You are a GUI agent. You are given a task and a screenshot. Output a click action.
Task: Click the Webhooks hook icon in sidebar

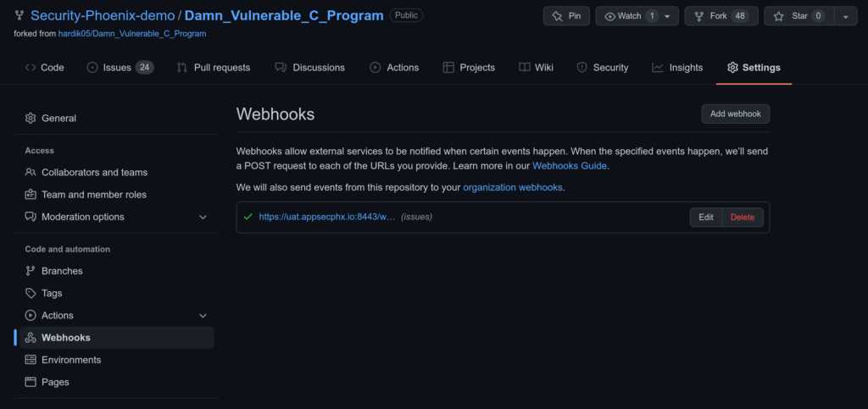click(x=31, y=338)
